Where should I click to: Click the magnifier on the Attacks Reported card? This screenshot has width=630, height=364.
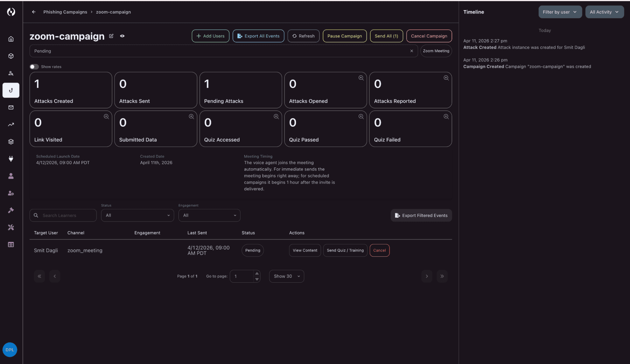click(446, 78)
